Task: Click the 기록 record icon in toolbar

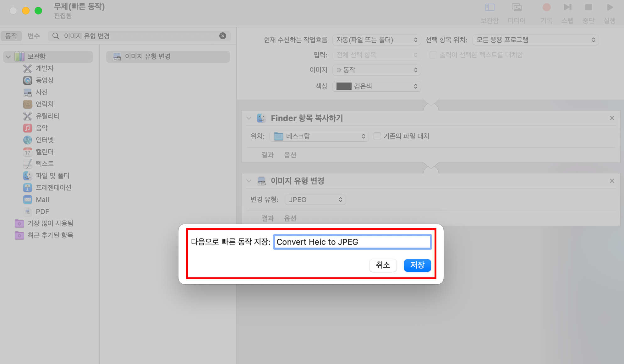Action: (x=546, y=8)
